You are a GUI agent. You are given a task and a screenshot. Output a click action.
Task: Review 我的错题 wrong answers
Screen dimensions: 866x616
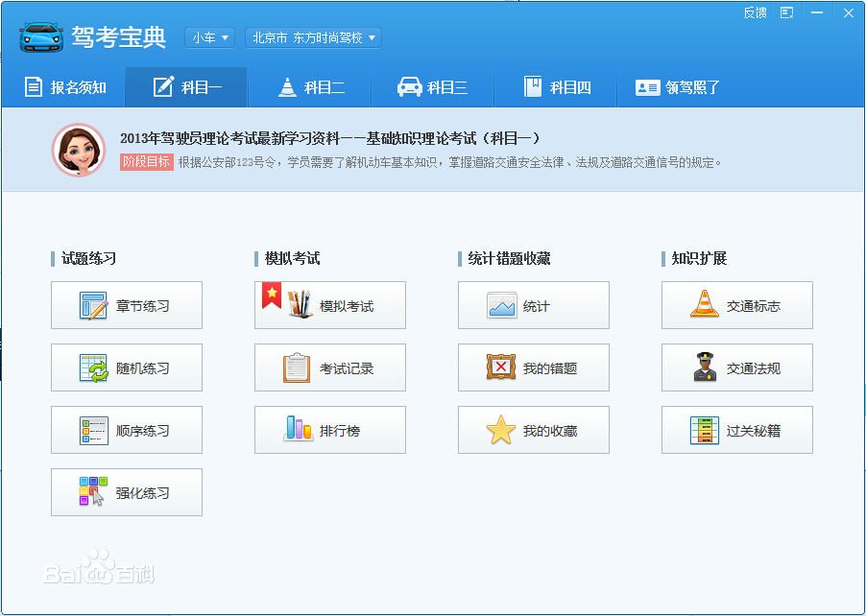[x=533, y=367]
